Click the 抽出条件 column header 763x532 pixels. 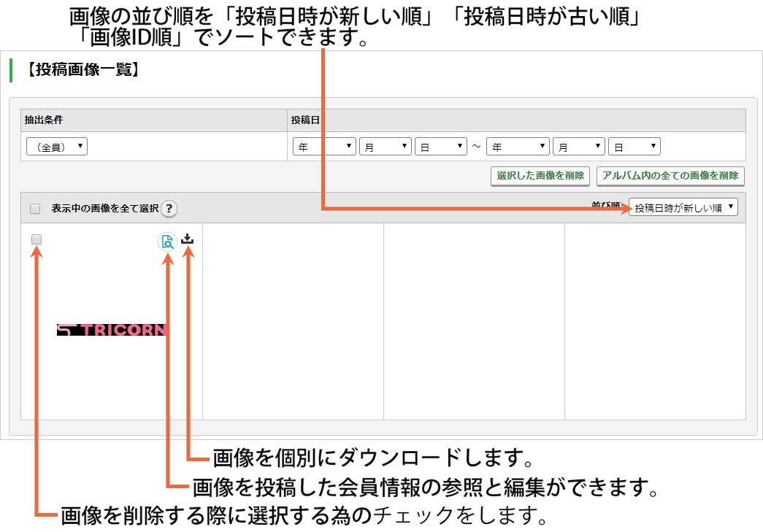154,120
